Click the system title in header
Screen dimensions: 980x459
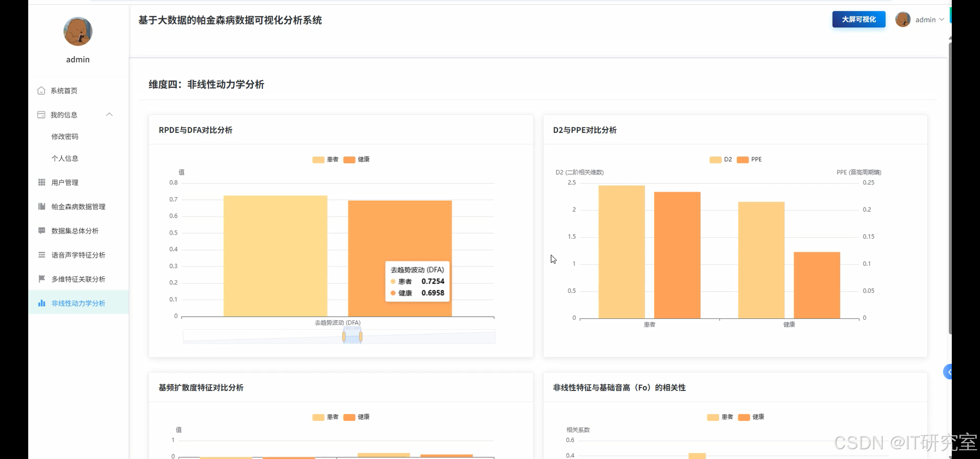[230, 20]
